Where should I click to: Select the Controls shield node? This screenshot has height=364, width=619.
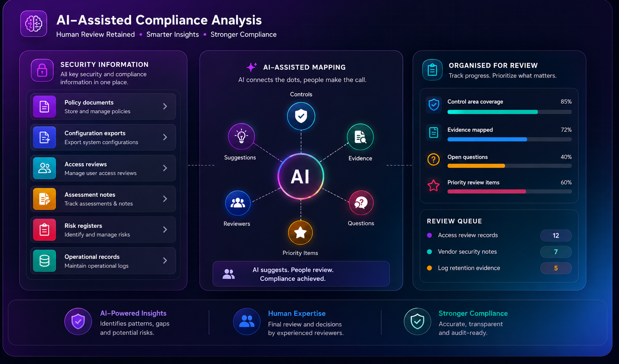pos(301,116)
